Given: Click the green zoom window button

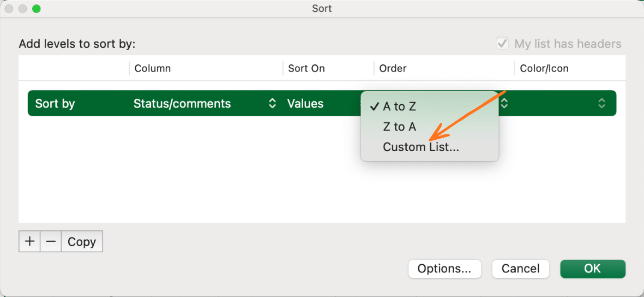Looking at the screenshot, I should point(36,9).
